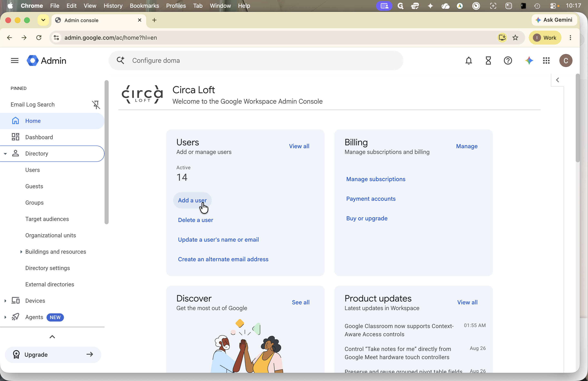588x381 pixels.
Task: Click Create an alternate email address
Action: click(223, 259)
